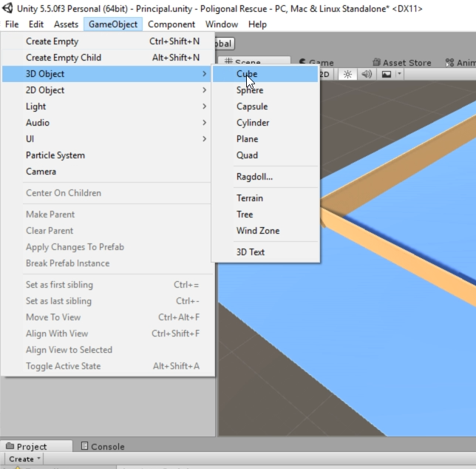Image resolution: width=476 pixels, height=469 pixels.
Task: Switch to the Animator tab
Action: [x=460, y=63]
